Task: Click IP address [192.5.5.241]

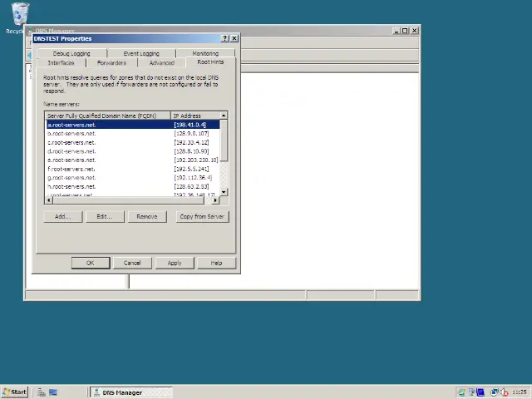Action: [191, 169]
